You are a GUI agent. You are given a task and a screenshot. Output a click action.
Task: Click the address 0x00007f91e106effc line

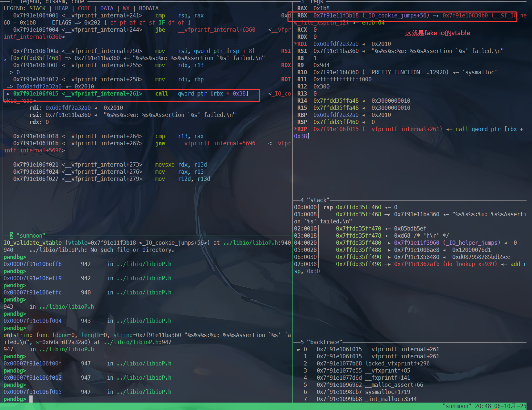pyautogui.click(x=87, y=292)
